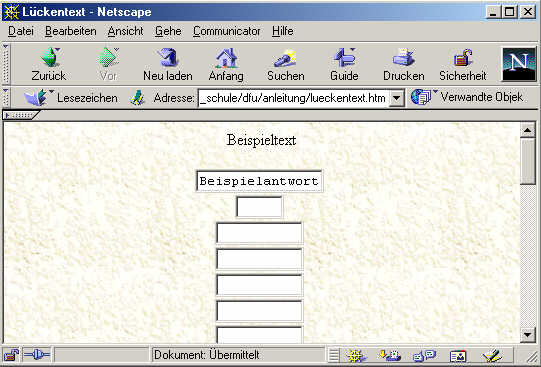The image size is (541, 367).
Task: Open Discussion groups component bar icon
Action: point(424,356)
